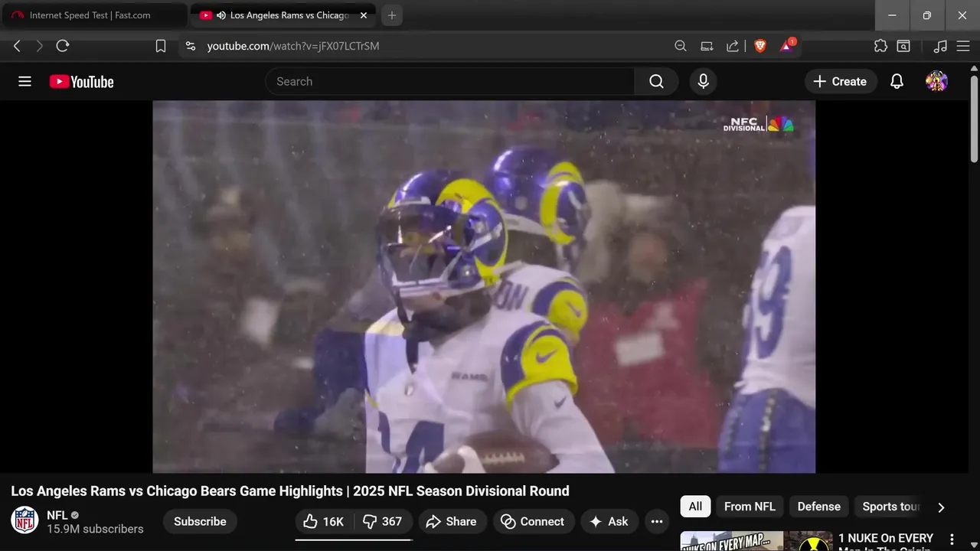Click inside the YouTube search field

(x=450, y=81)
